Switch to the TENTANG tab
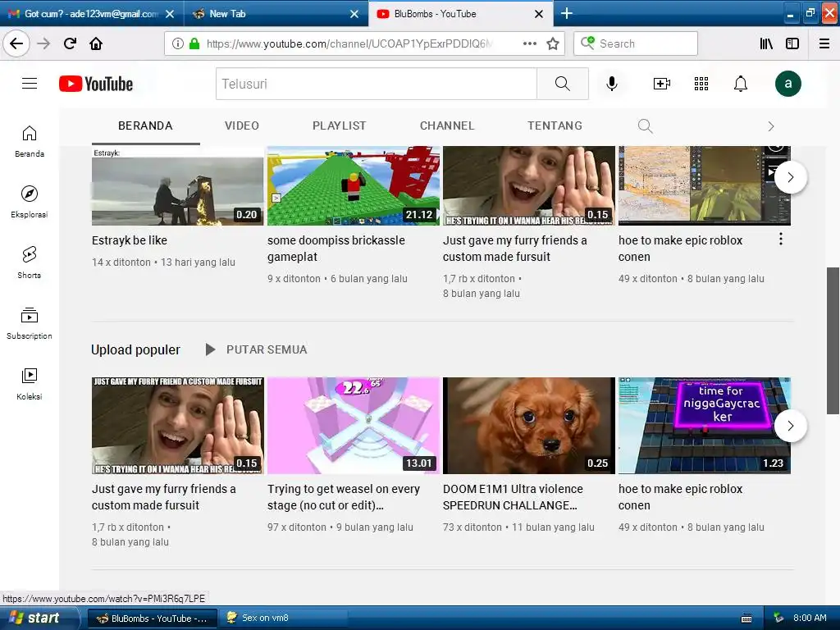 [555, 126]
